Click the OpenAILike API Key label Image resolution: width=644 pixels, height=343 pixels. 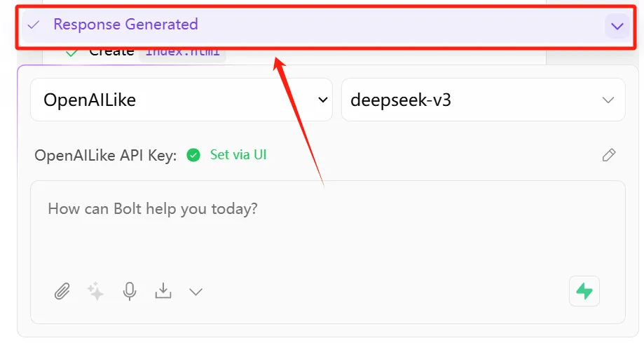(105, 156)
